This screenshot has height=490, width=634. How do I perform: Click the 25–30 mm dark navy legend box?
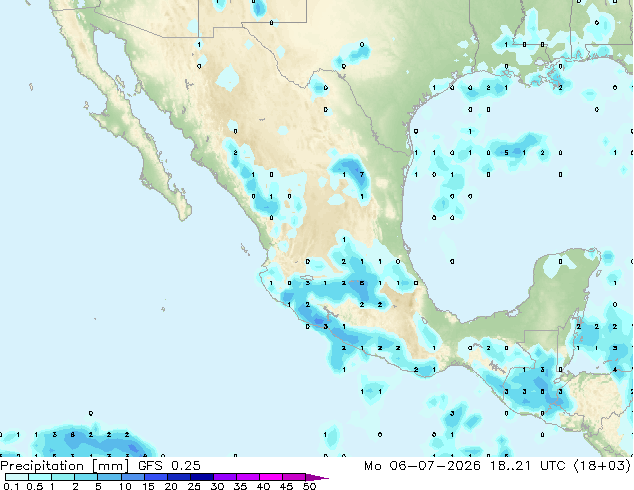click(201, 477)
